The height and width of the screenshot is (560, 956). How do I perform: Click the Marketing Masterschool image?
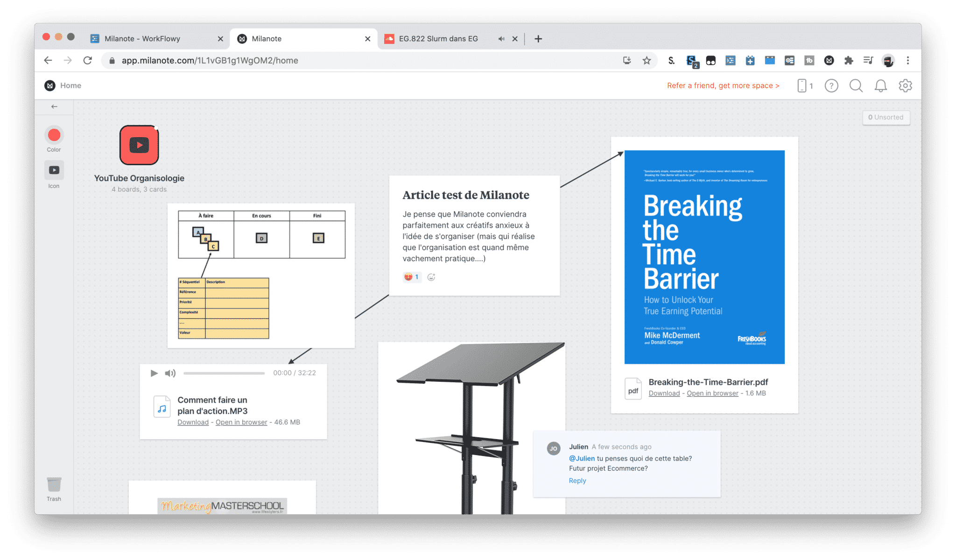(222, 505)
